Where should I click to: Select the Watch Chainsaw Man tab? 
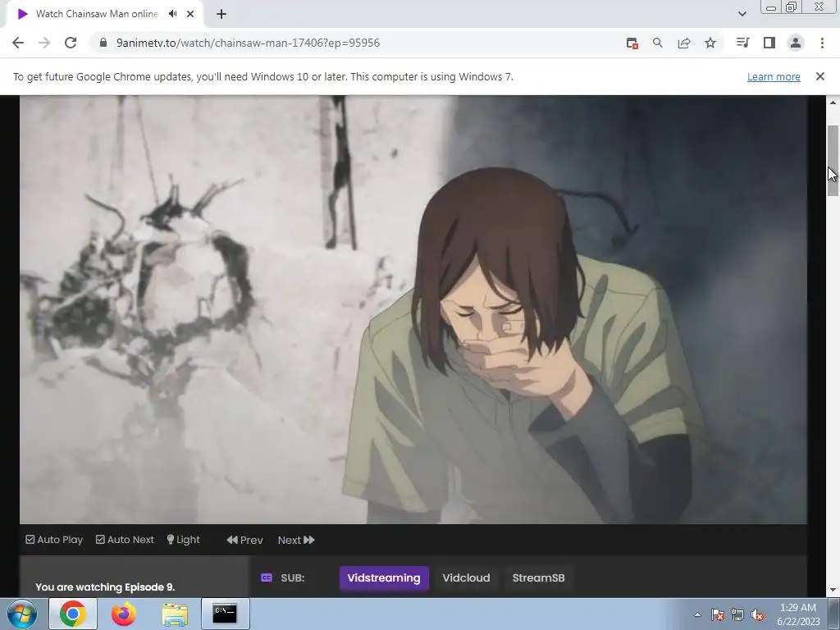(x=97, y=14)
